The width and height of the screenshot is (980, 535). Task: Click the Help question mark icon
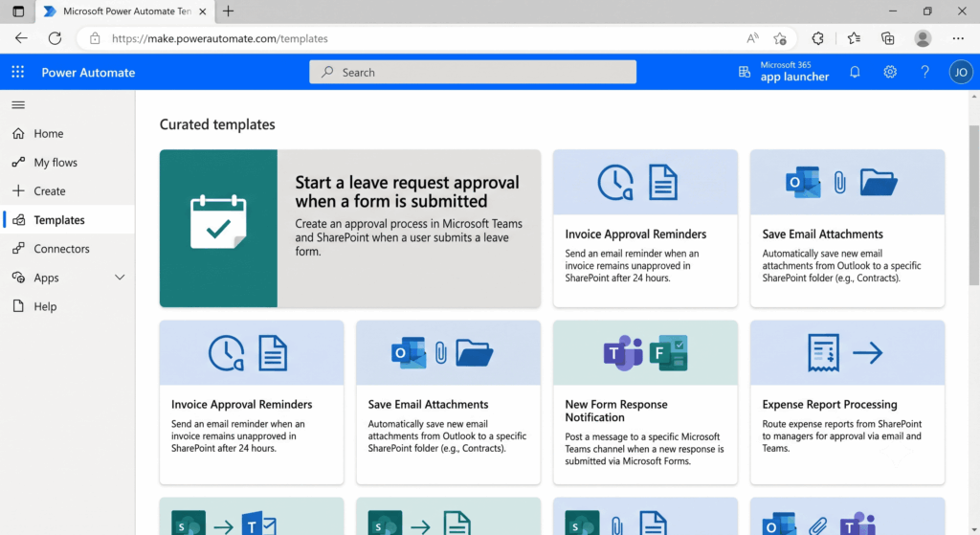pyautogui.click(x=925, y=72)
